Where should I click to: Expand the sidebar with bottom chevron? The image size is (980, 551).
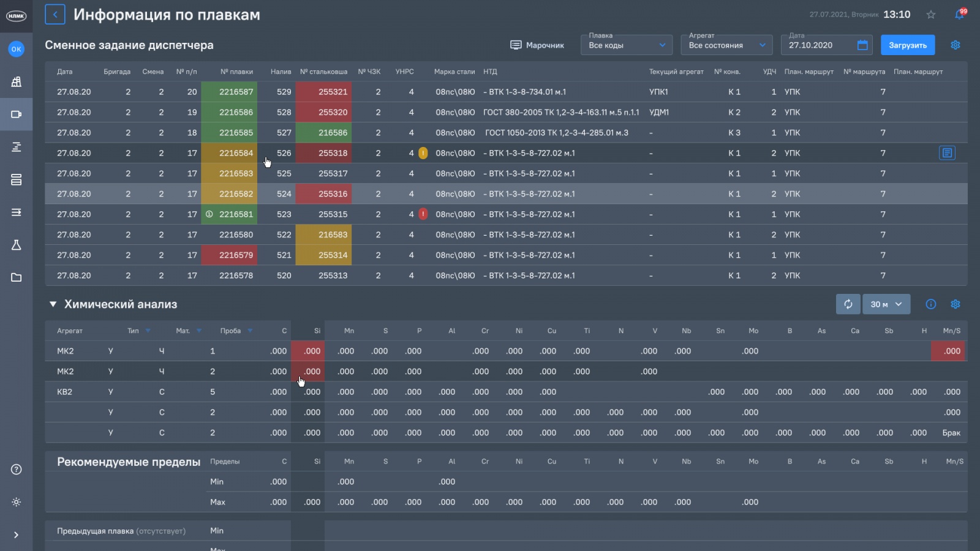click(17, 535)
